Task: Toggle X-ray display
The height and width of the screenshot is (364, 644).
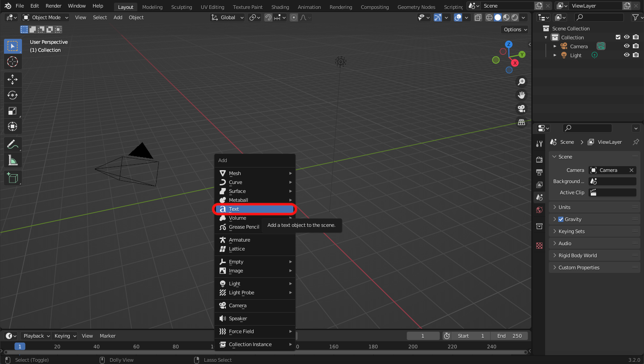Action: (x=478, y=17)
